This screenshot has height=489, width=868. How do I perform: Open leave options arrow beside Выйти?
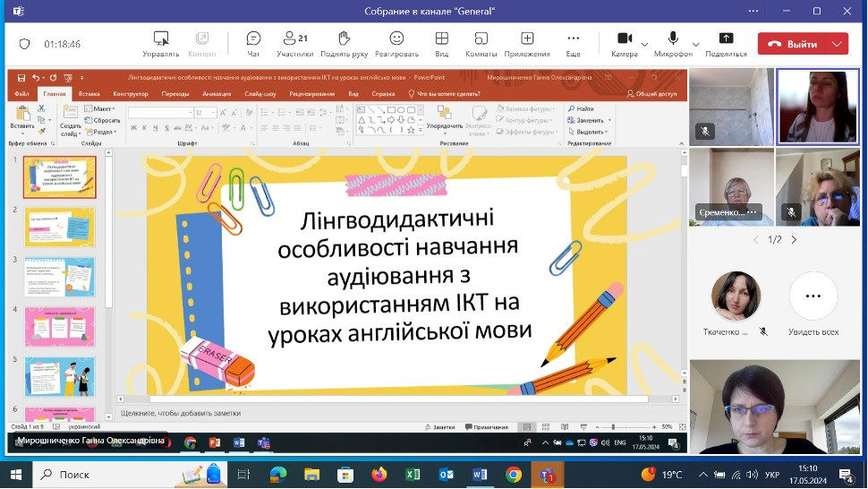(x=838, y=44)
